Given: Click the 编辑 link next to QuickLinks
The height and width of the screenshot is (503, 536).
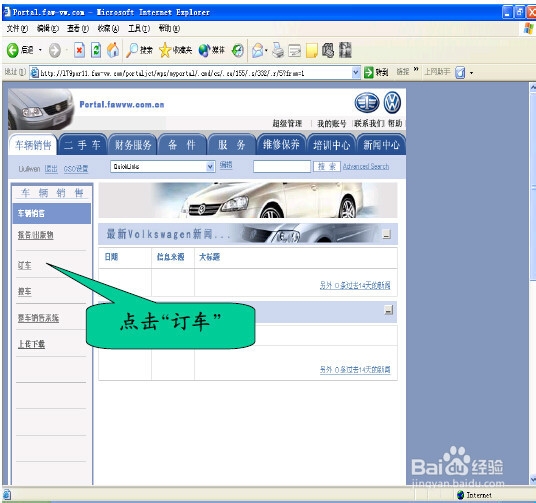Looking at the screenshot, I should tap(226, 165).
